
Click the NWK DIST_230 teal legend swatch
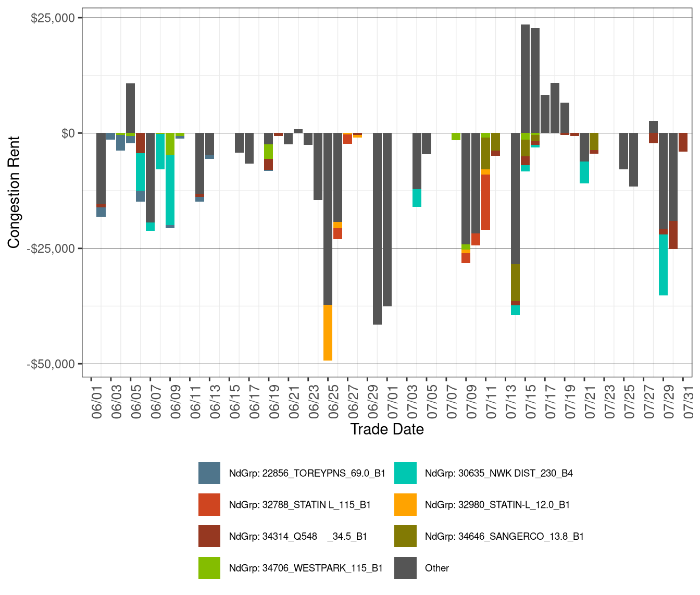click(406, 473)
